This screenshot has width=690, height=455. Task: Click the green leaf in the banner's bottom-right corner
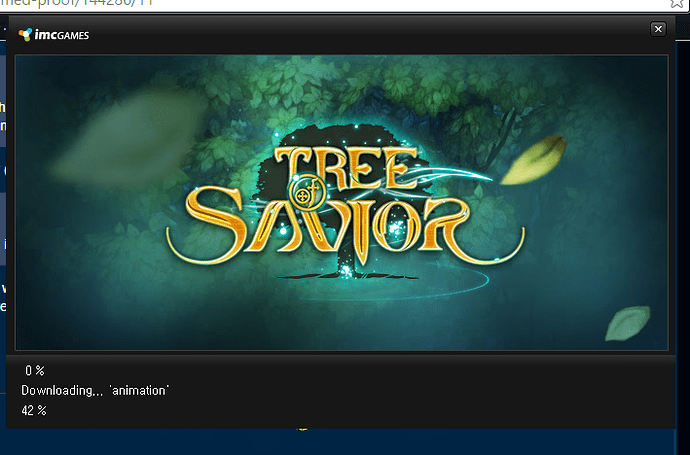(x=627, y=321)
